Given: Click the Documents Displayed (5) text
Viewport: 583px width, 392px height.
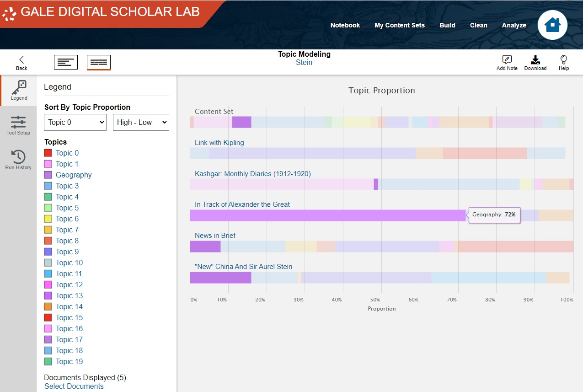Looking at the screenshot, I should pos(85,377).
